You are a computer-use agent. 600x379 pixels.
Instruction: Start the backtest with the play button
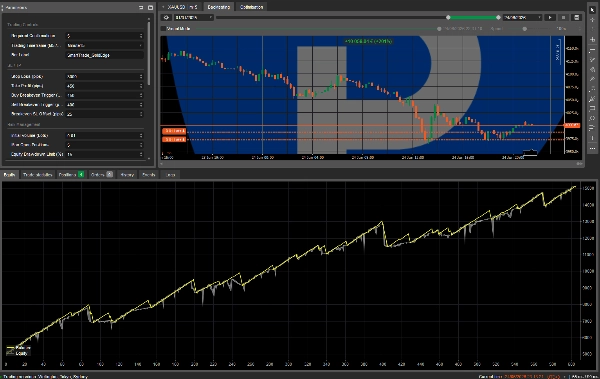pos(550,17)
